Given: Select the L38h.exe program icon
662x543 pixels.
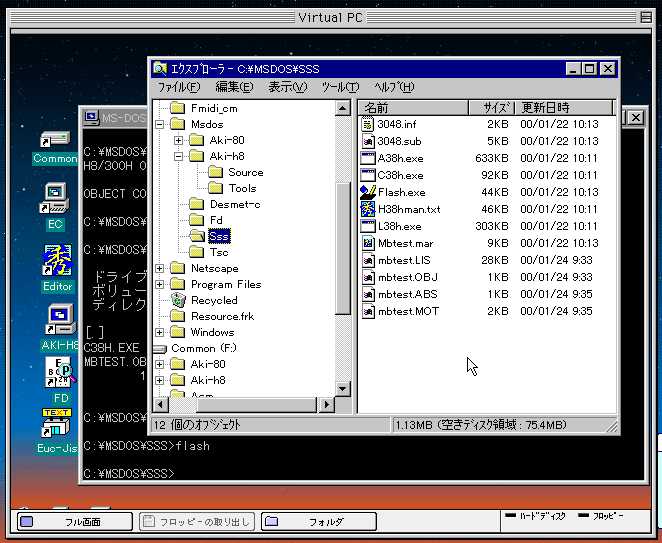Looking at the screenshot, I should pos(368,226).
